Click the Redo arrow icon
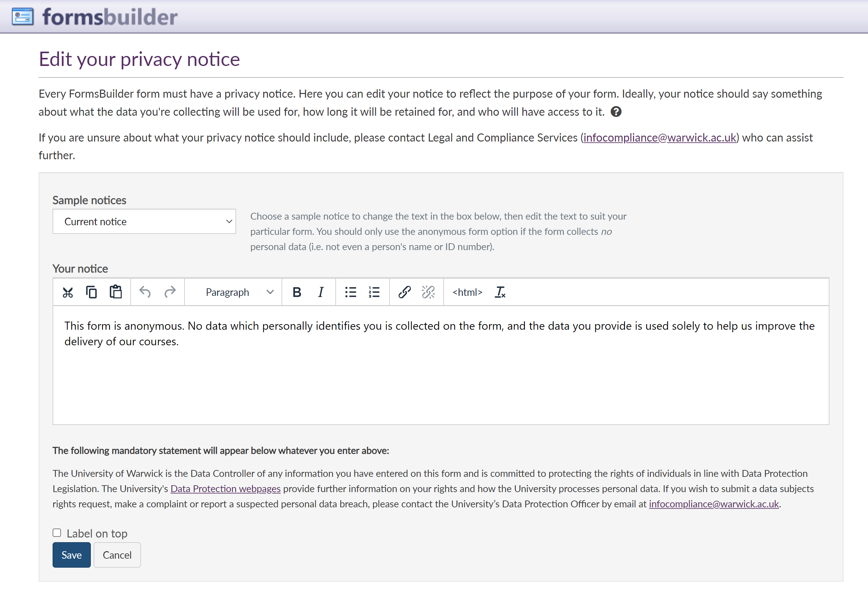 (170, 292)
